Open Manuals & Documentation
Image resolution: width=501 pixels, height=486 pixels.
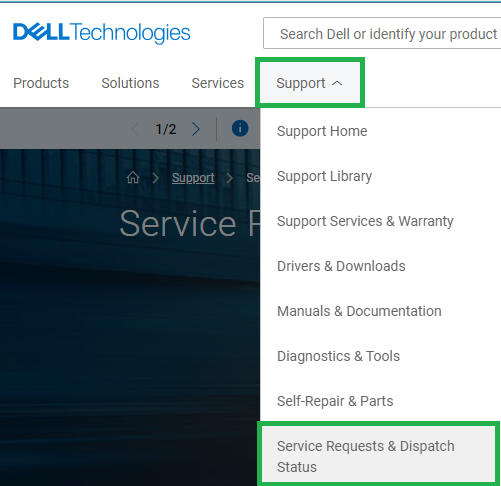(359, 311)
